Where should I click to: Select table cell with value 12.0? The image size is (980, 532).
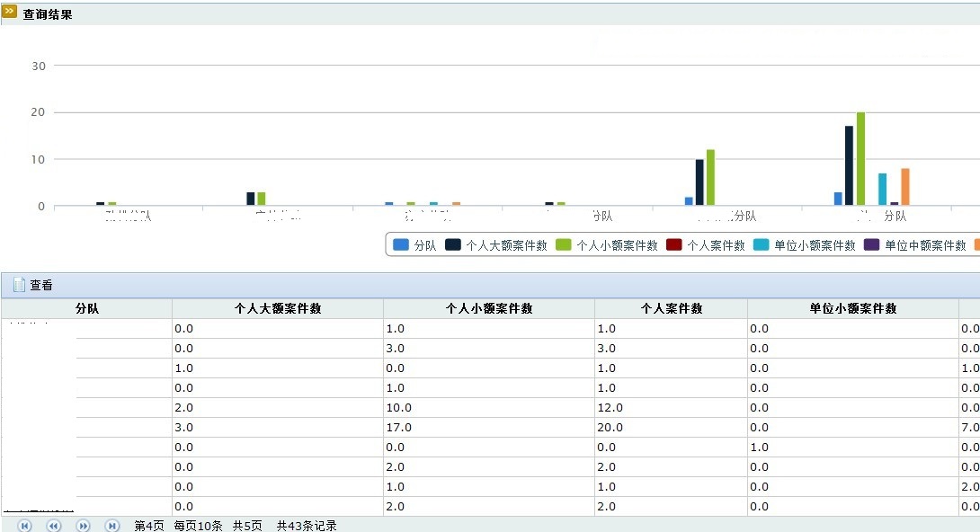(x=672, y=407)
